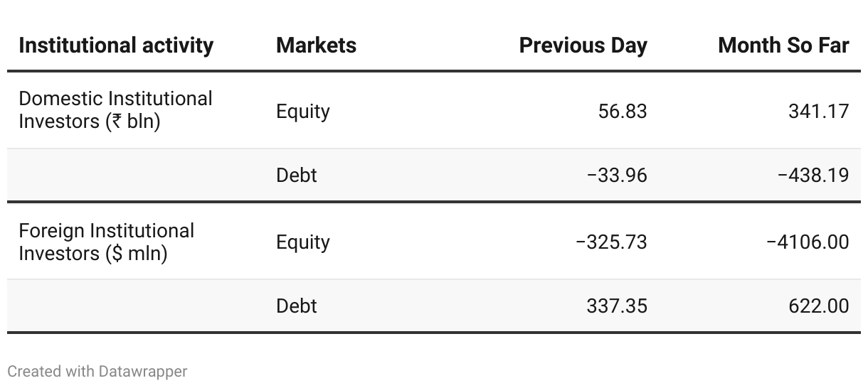
Task: Select the −325.73 value cell
Action: [611, 242]
